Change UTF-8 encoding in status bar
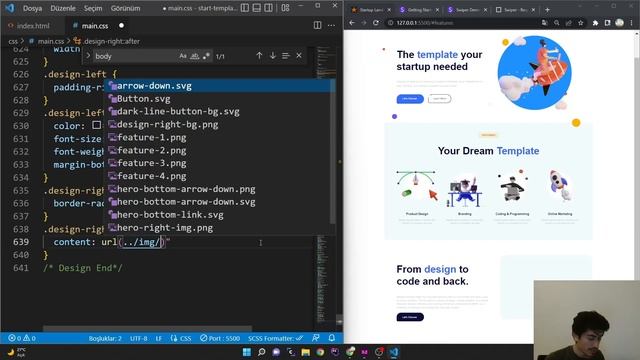 (138, 338)
